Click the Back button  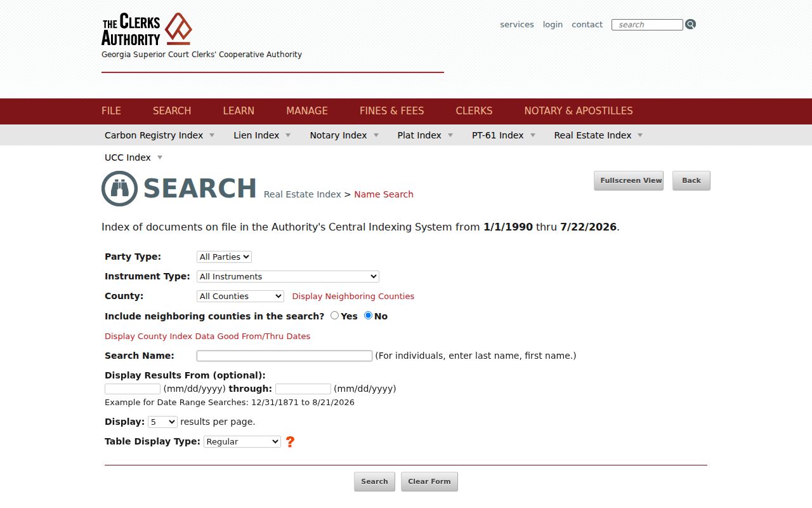[x=691, y=180]
